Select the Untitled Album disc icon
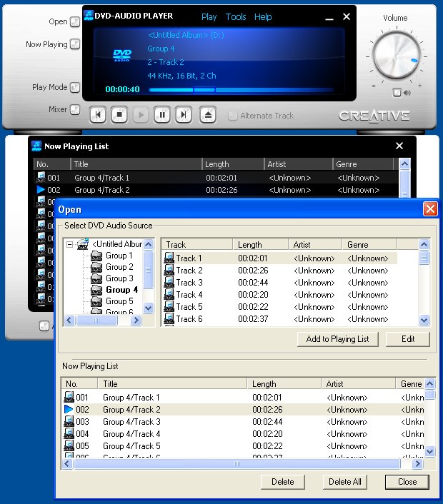 83,244
